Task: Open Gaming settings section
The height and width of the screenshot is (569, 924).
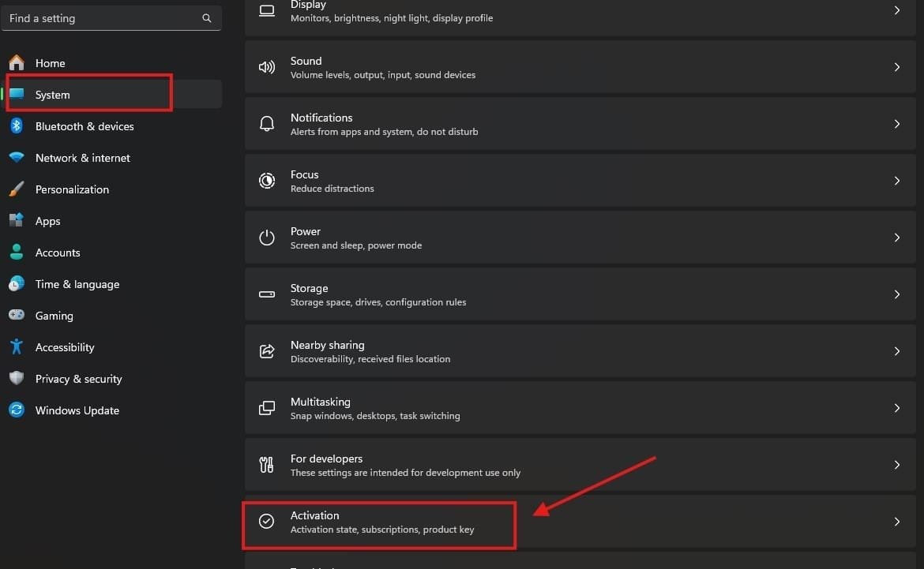Action: click(111, 315)
